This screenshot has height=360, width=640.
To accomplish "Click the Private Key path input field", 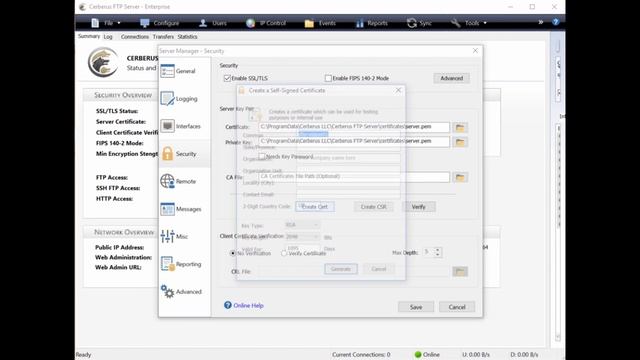I will pos(354,141).
